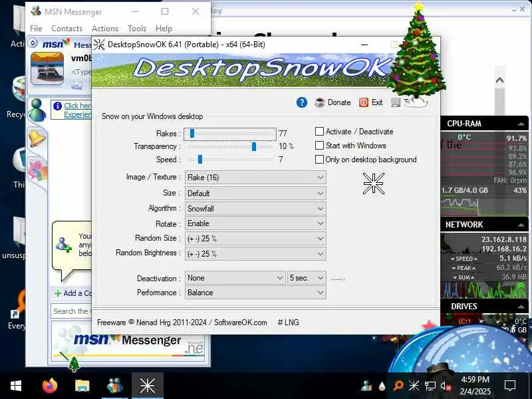The image size is (532, 399).
Task: Collapse the DRIVES gadget section
Action: pyautogui.click(x=521, y=307)
